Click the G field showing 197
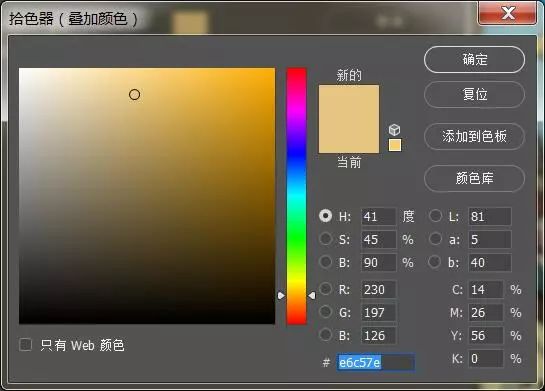The height and width of the screenshot is (391, 545). [x=378, y=312]
